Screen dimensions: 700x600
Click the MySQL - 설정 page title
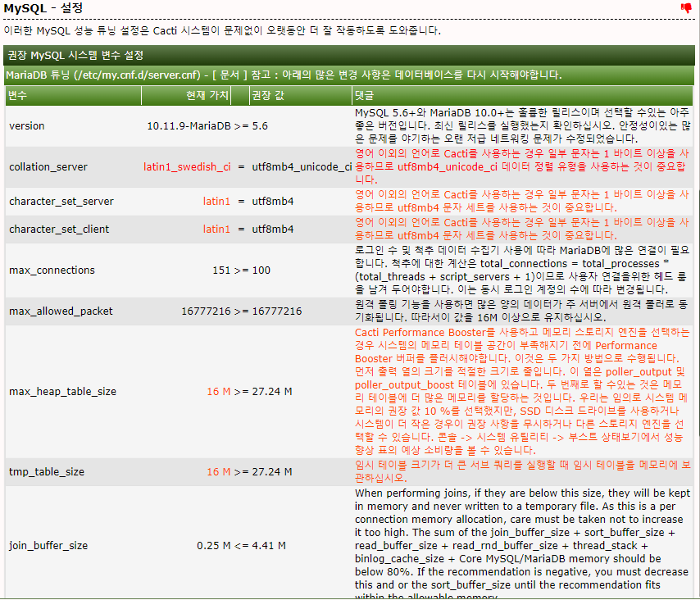(x=43, y=8)
